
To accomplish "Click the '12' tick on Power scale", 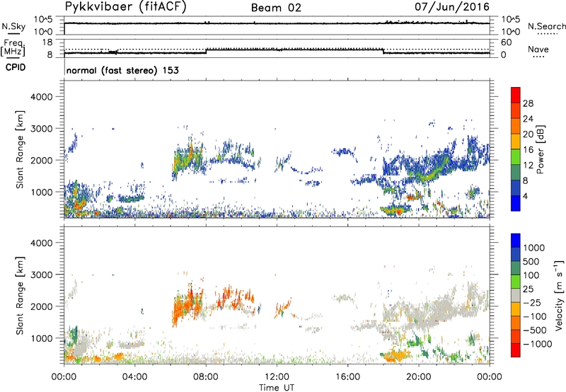I will (x=528, y=166).
